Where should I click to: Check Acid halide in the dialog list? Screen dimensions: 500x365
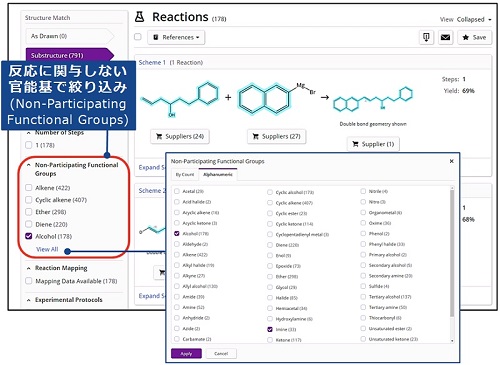tap(177, 202)
